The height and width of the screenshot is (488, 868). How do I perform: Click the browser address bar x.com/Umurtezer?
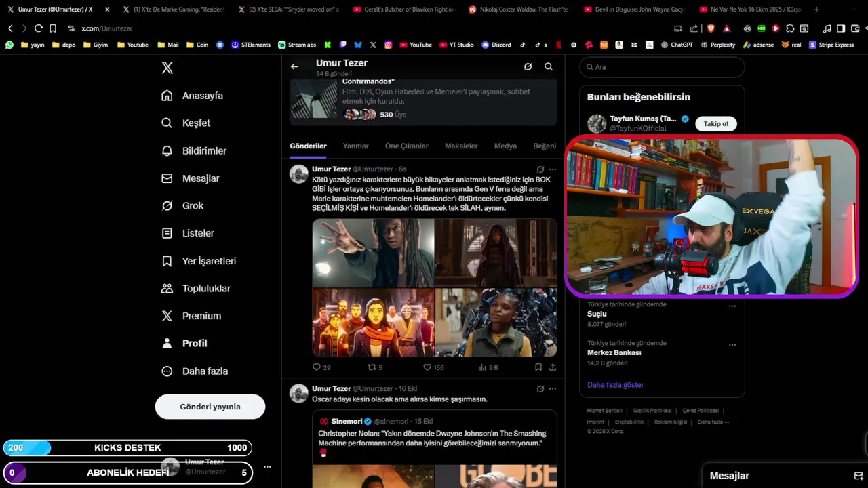coord(106,28)
